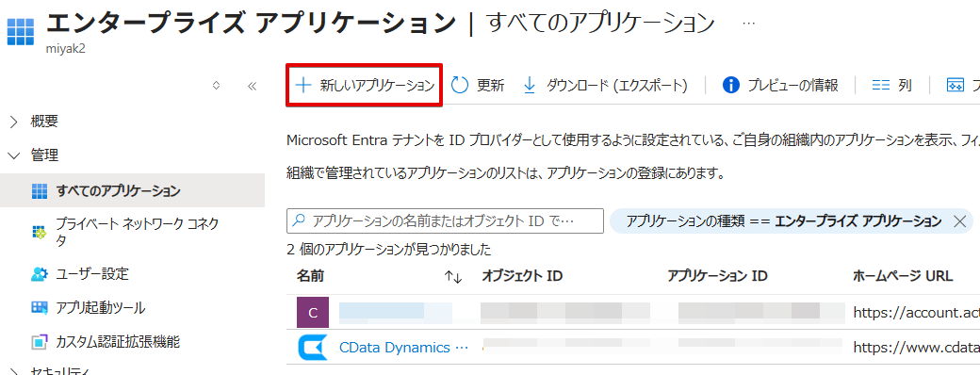Click the up/down expand-all sidebar arrows
This screenshot has height=375, width=980.
tap(216, 86)
